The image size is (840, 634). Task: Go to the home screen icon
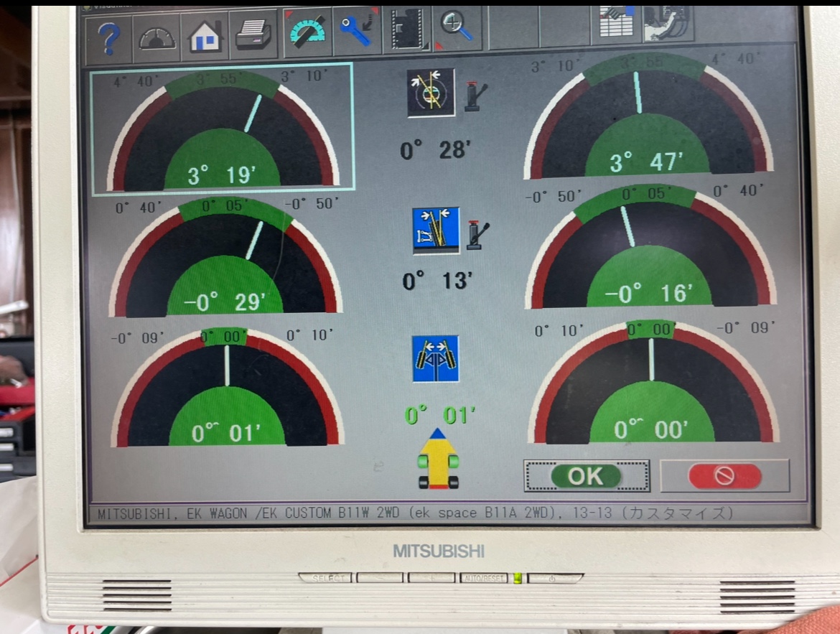[x=205, y=37]
